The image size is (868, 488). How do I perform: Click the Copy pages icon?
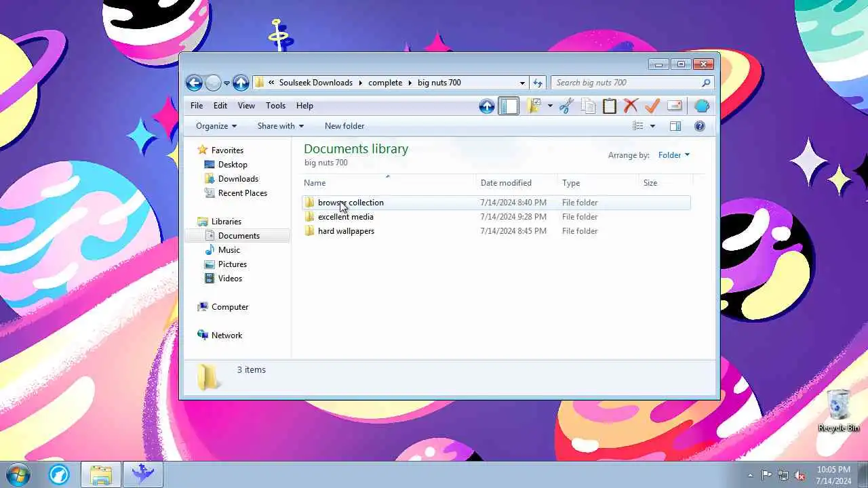tap(589, 106)
